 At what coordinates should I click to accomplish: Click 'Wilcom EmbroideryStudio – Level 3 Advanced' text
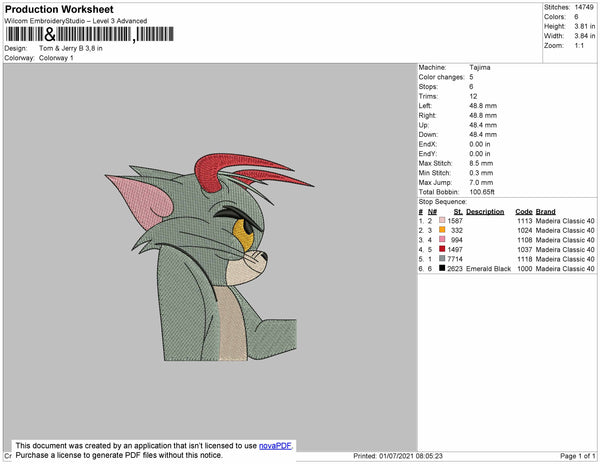[76, 21]
